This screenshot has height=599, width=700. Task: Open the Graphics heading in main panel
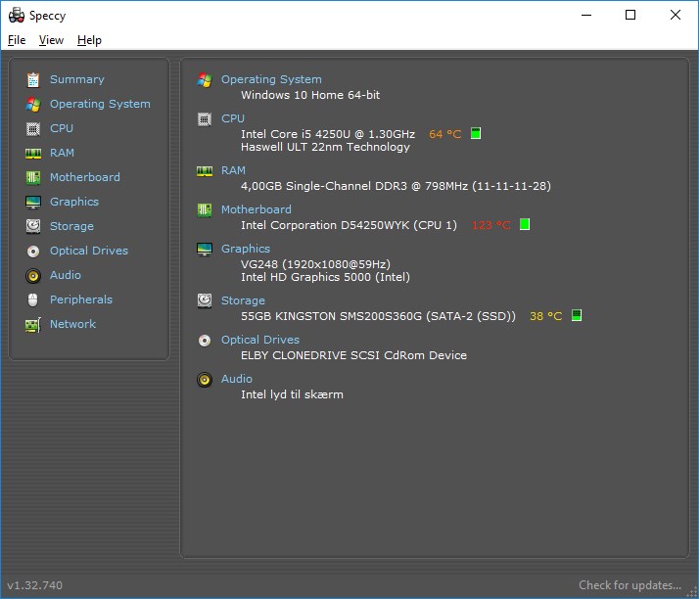(x=246, y=249)
